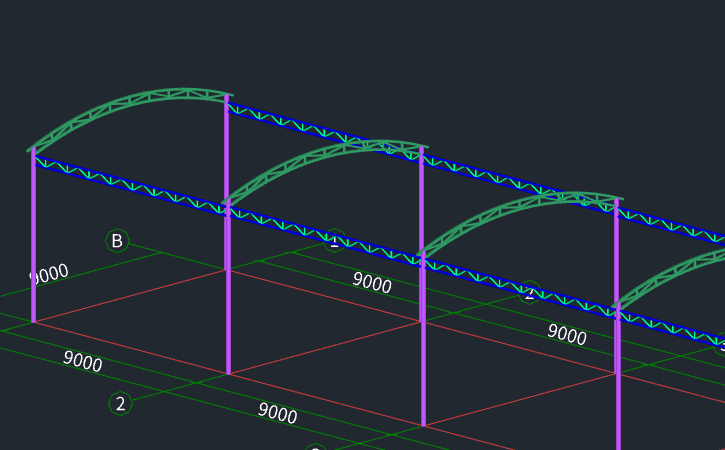Select the 9000 dimension right of grid bubble 1
The image size is (725, 450).
pos(372,283)
